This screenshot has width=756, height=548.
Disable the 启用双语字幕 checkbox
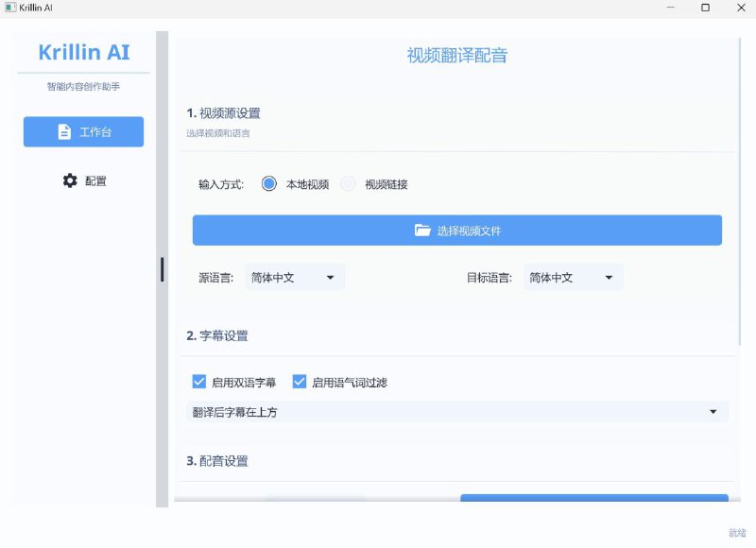198,381
